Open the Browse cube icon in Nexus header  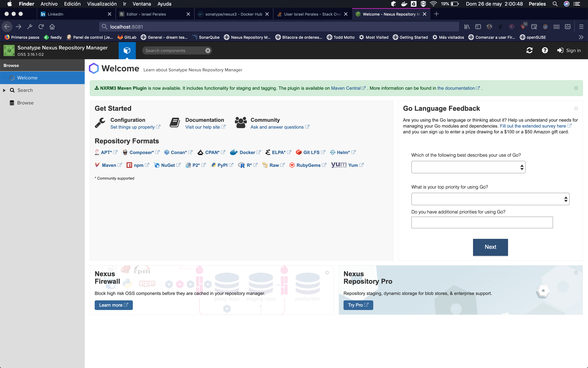tap(127, 50)
